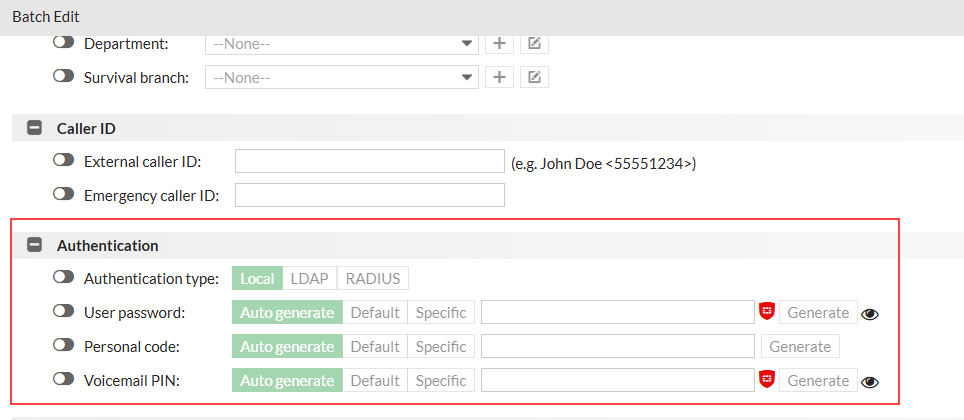Collapse the Caller ID section
The height and width of the screenshot is (420, 964).
pyautogui.click(x=35, y=129)
